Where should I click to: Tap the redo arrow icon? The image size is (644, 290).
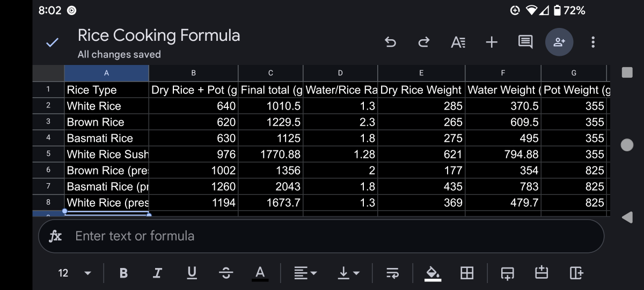click(x=424, y=42)
